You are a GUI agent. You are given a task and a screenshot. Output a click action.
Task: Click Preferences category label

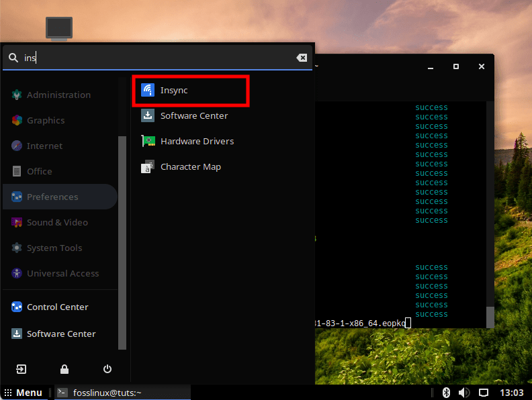(x=52, y=197)
